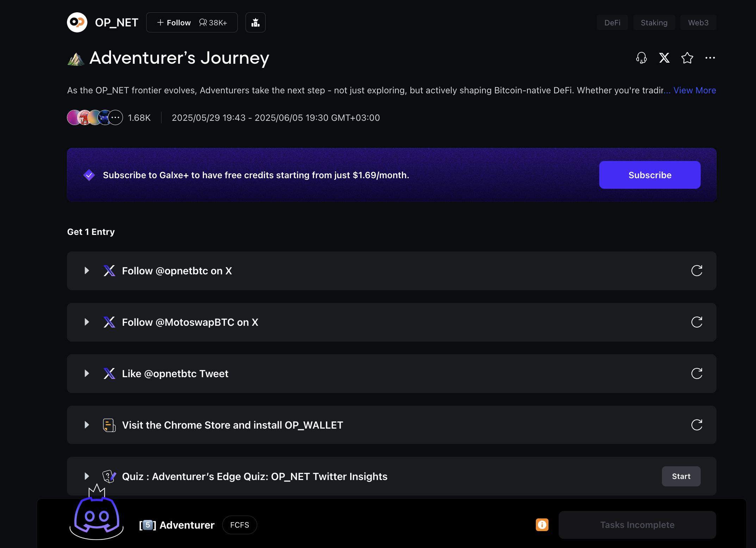Open the participant avatars list
This screenshot has height=548, width=756.
point(95,118)
